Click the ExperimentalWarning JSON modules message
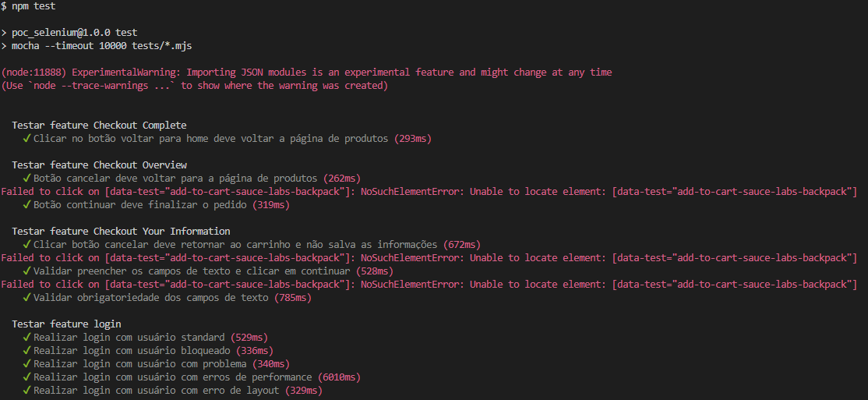The height and width of the screenshot is (400, 868). click(x=307, y=73)
